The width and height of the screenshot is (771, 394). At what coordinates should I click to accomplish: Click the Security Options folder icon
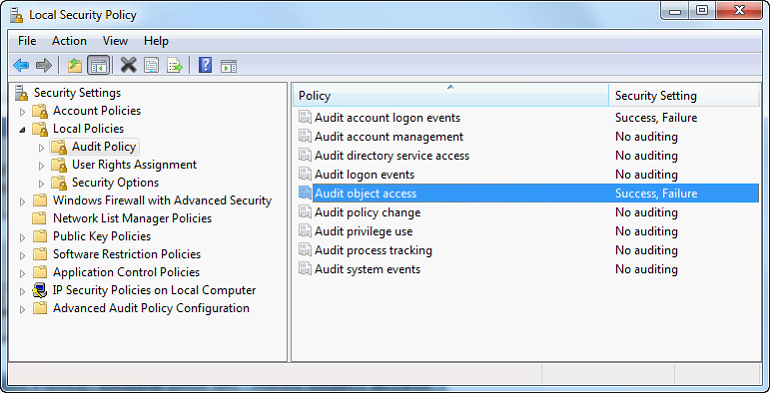(x=59, y=183)
